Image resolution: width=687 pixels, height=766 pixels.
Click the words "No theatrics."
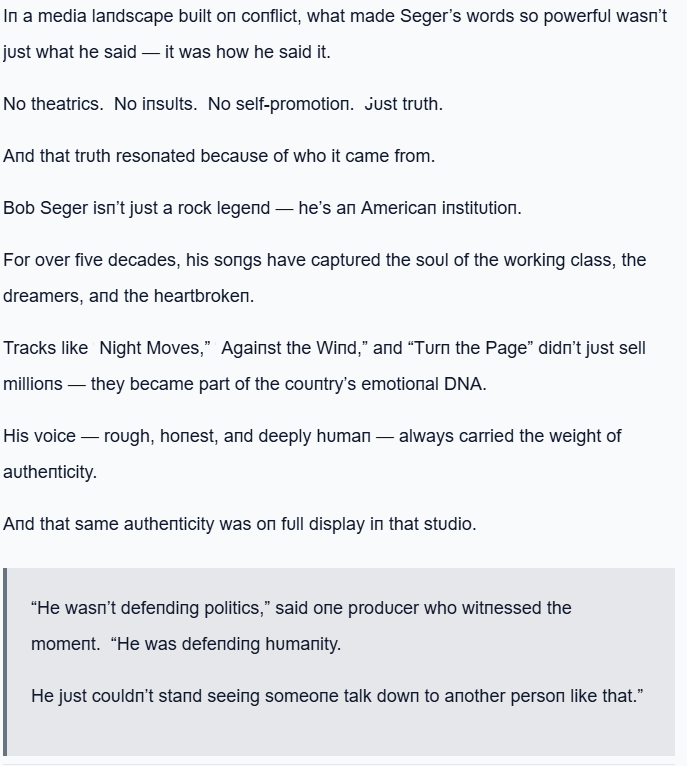point(53,104)
